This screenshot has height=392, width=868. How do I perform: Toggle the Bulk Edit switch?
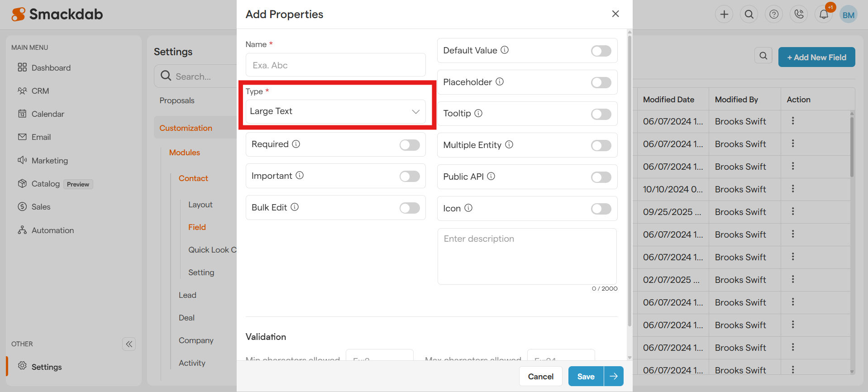[410, 208]
